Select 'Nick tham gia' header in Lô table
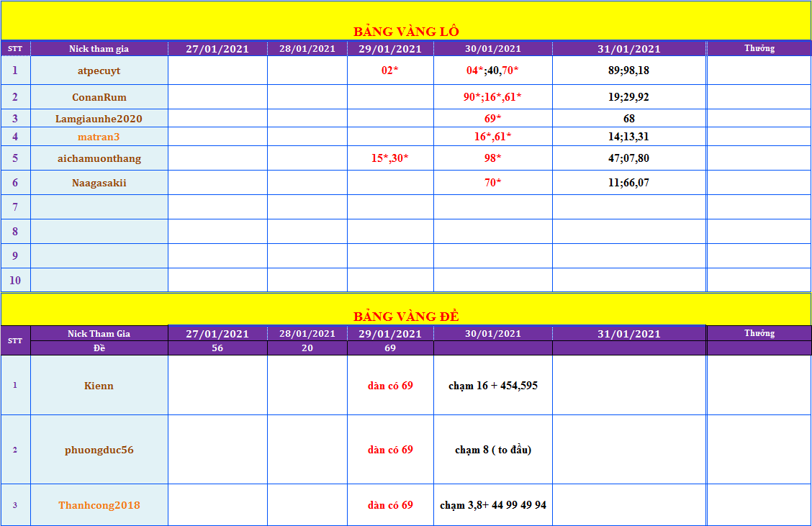 coord(99,49)
